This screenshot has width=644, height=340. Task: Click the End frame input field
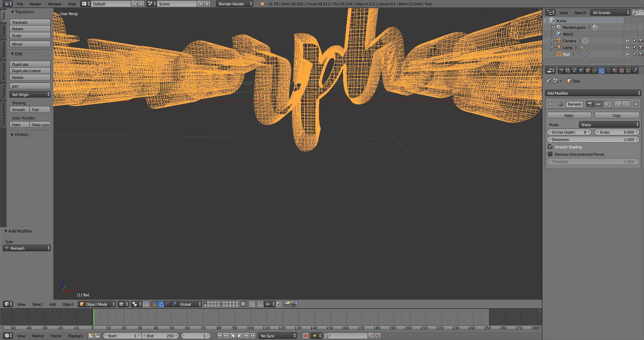point(161,336)
